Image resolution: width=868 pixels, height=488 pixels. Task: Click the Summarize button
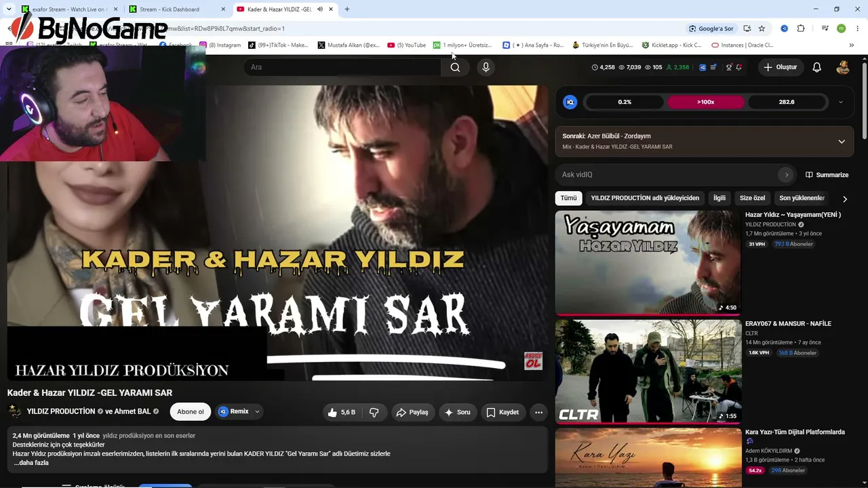coord(827,175)
